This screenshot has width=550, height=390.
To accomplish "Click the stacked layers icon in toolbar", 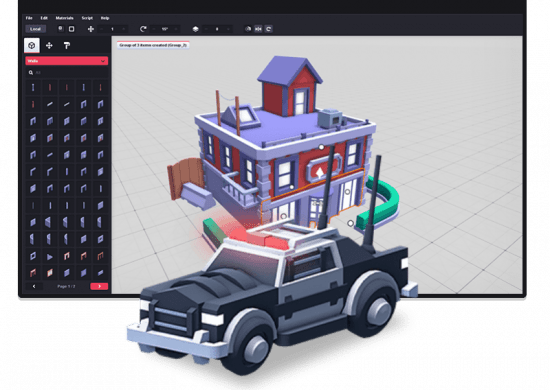I will [x=195, y=29].
